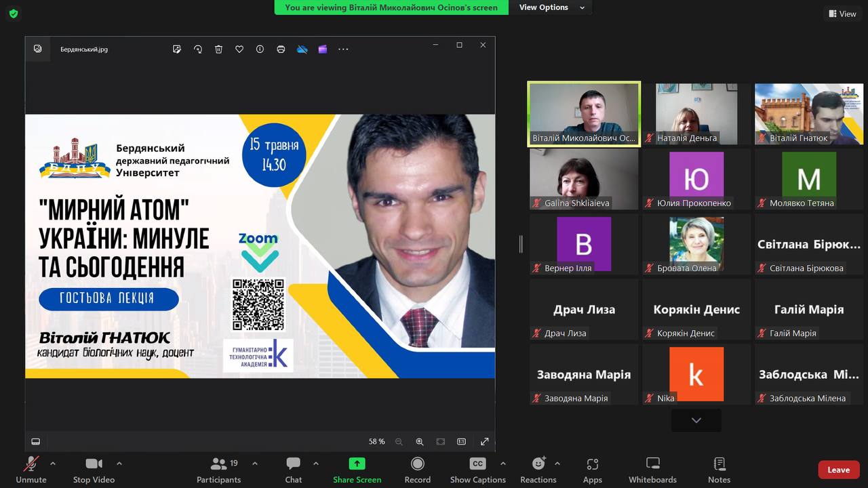Open the View Options dropdown

click(x=552, y=7)
